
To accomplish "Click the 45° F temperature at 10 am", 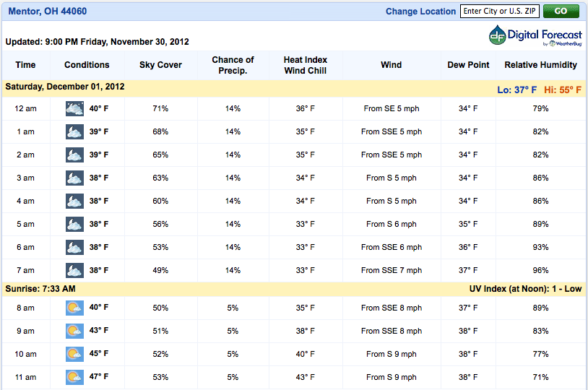I will click(99, 354).
